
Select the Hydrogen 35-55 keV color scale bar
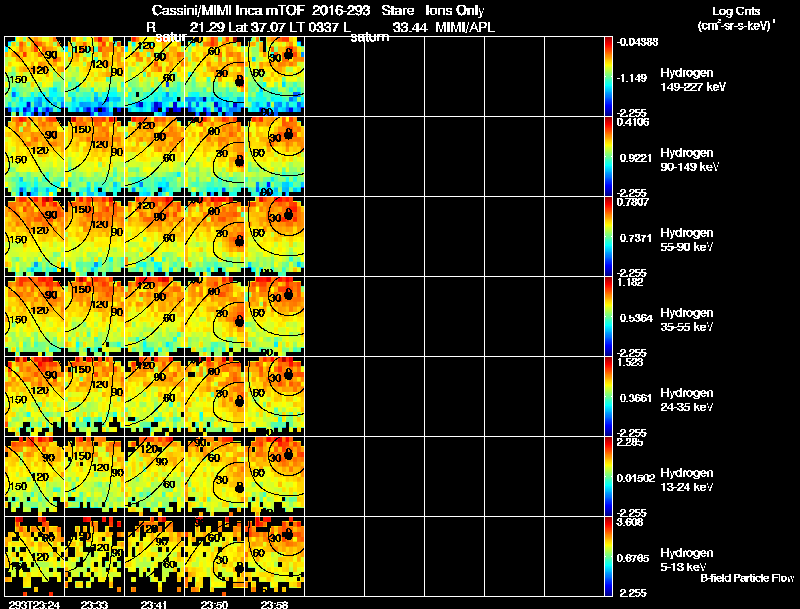click(x=608, y=316)
